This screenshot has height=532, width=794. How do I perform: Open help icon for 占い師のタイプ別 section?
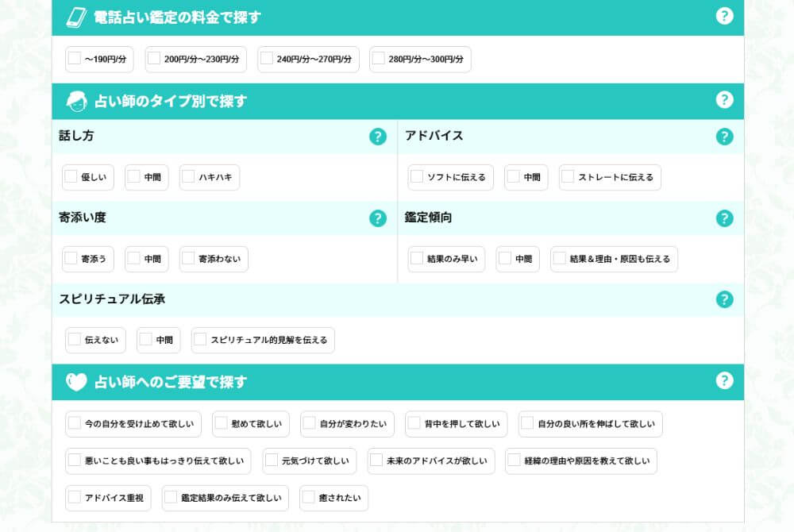pos(724,100)
